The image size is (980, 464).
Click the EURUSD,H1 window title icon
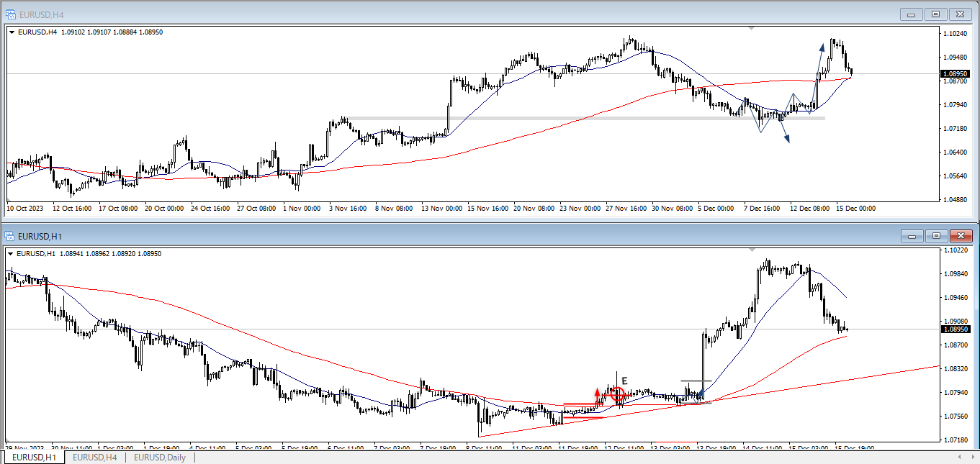point(11,235)
